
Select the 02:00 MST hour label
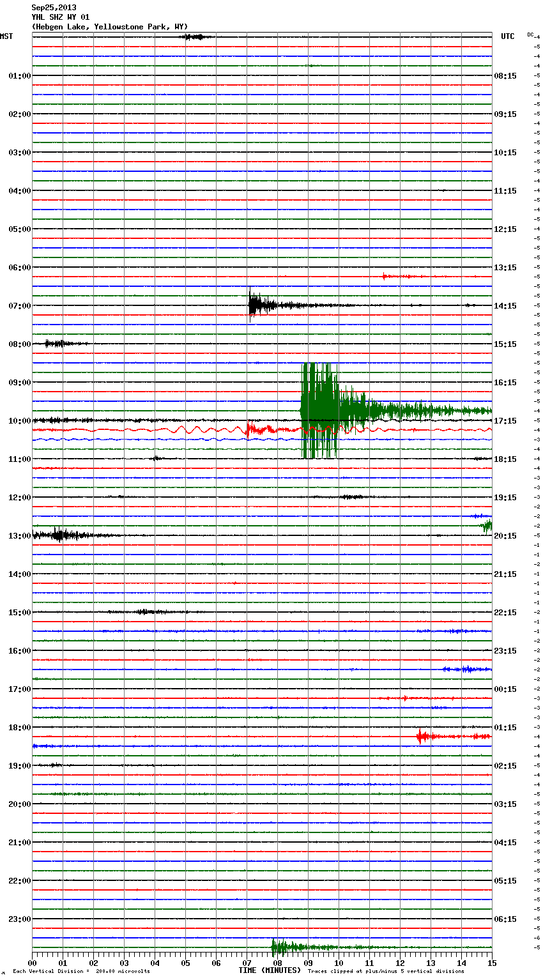(20, 114)
